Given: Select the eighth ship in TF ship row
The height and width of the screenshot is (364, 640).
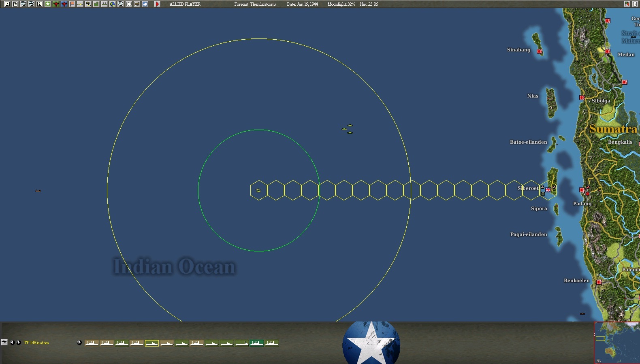Looking at the screenshot, I should (x=197, y=343).
